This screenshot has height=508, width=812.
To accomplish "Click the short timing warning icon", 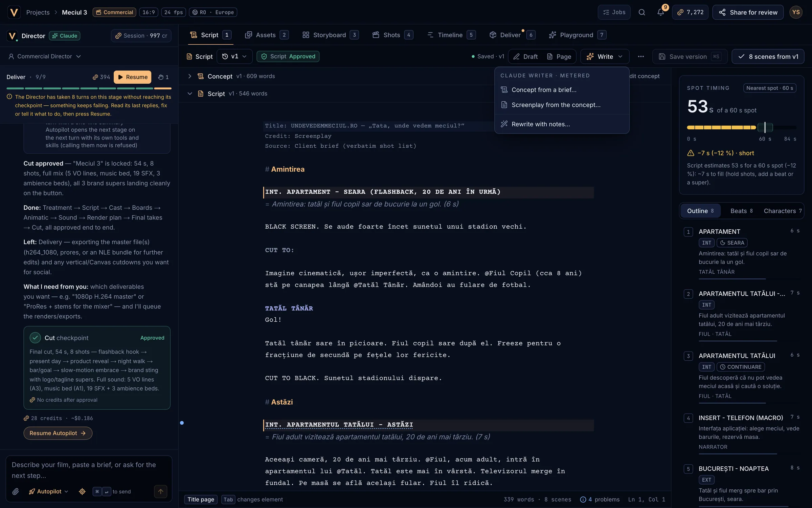I will [x=691, y=153].
